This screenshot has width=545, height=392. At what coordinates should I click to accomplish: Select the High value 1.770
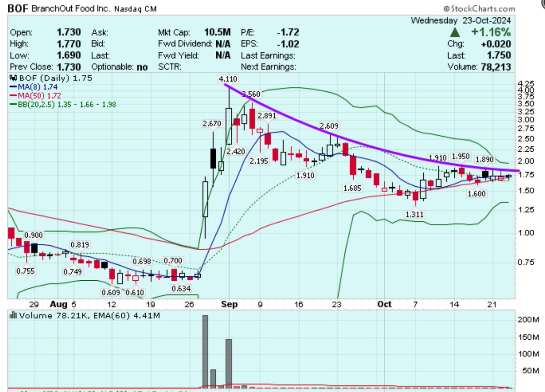tap(69, 44)
